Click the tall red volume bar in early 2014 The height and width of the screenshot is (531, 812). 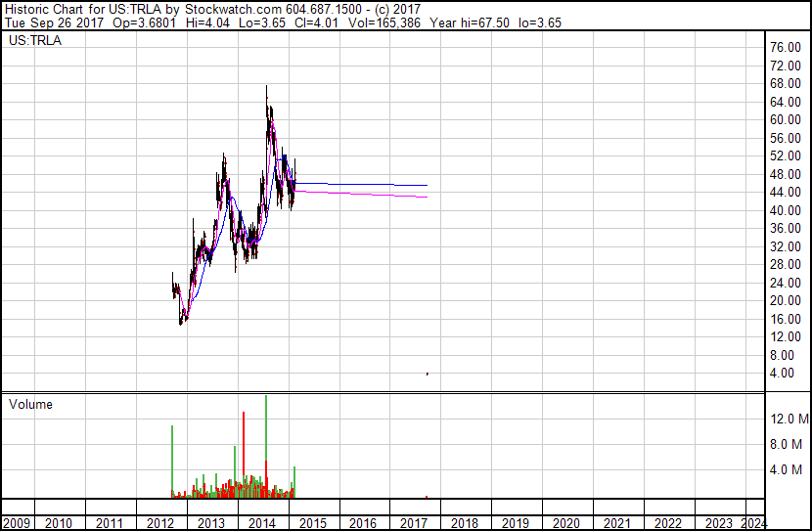pyautogui.click(x=244, y=455)
